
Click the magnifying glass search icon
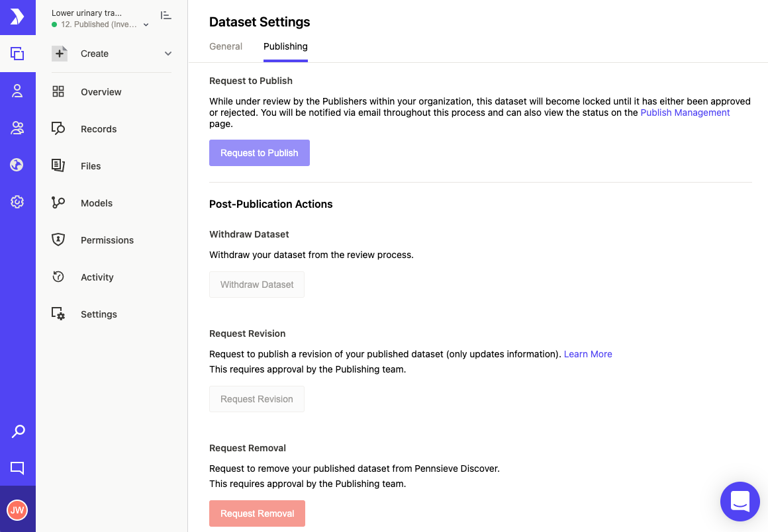tap(18, 431)
